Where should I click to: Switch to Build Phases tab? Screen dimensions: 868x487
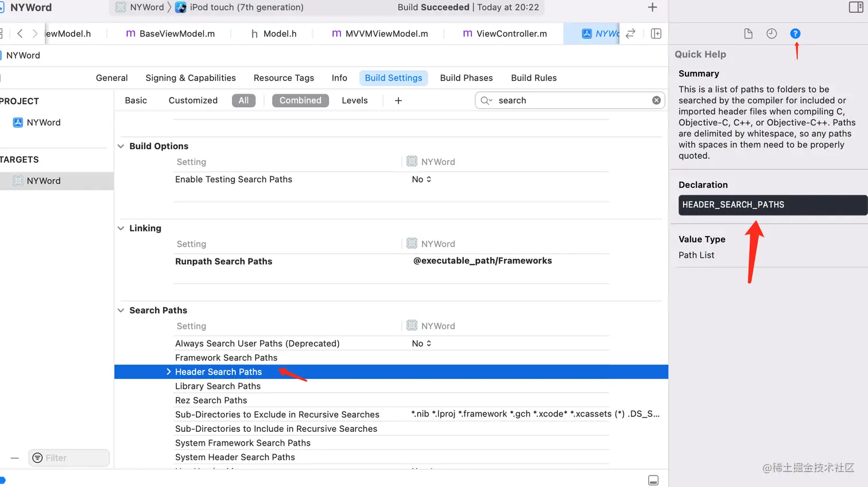pos(466,78)
